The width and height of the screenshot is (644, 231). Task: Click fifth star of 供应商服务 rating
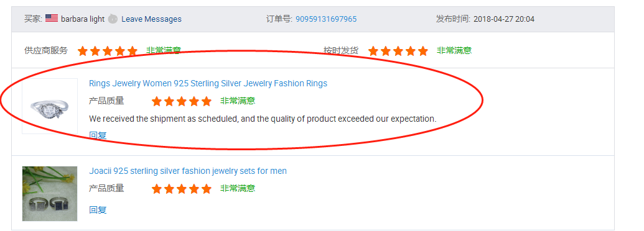[133, 51]
